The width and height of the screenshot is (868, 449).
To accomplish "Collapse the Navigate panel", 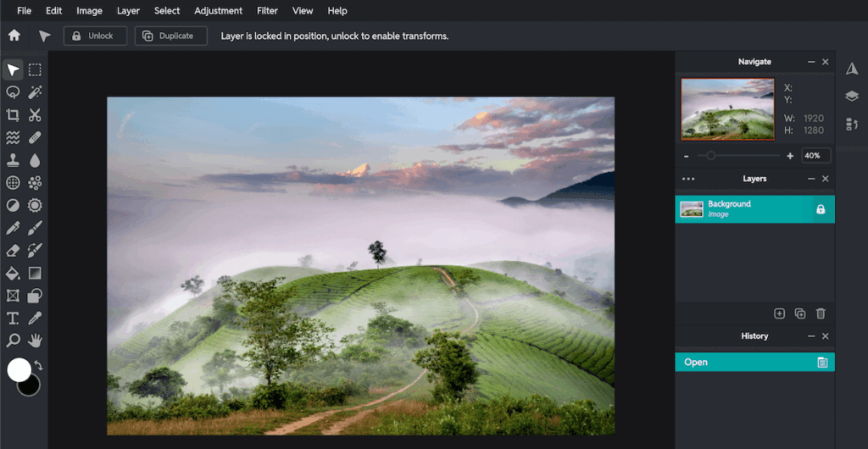I will point(810,62).
